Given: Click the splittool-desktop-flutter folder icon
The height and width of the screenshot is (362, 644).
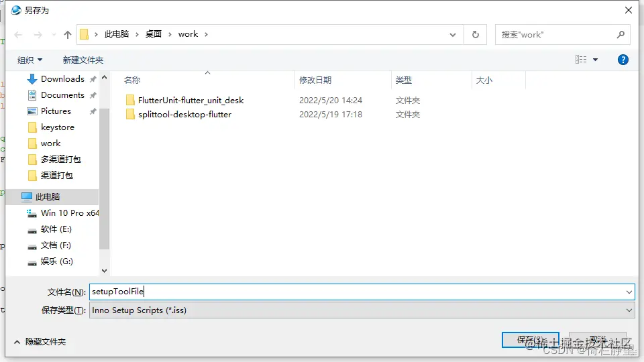Looking at the screenshot, I should [x=130, y=115].
